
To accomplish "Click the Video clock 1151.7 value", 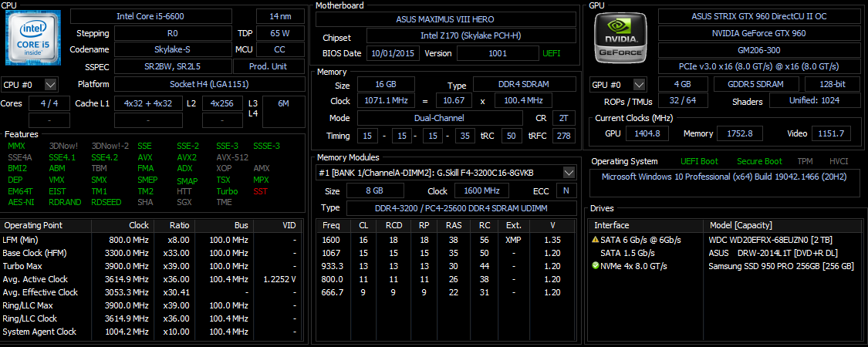I will 831,133.
